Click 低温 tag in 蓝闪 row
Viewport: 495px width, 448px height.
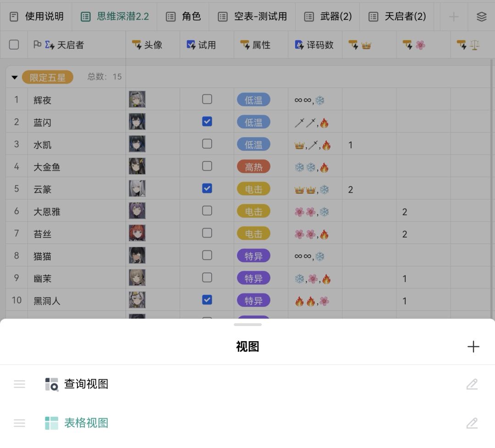[253, 122]
